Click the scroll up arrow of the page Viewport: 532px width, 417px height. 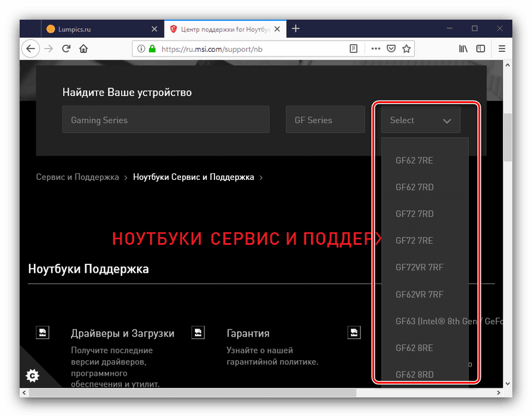click(x=508, y=65)
